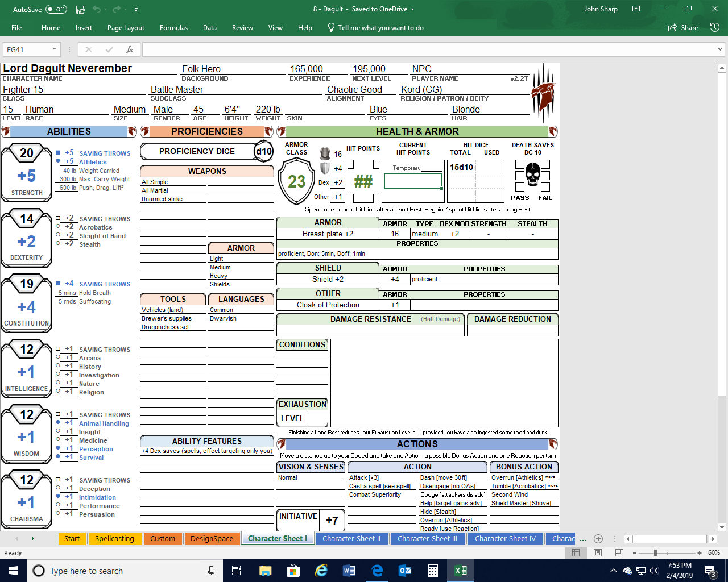Image resolution: width=728 pixels, height=582 pixels.
Task: Open the version History icon
Action: (x=715, y=27)
